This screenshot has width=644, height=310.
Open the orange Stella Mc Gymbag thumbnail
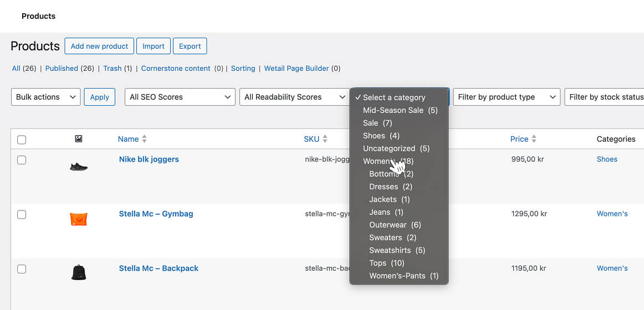click(x=79, y=219)
